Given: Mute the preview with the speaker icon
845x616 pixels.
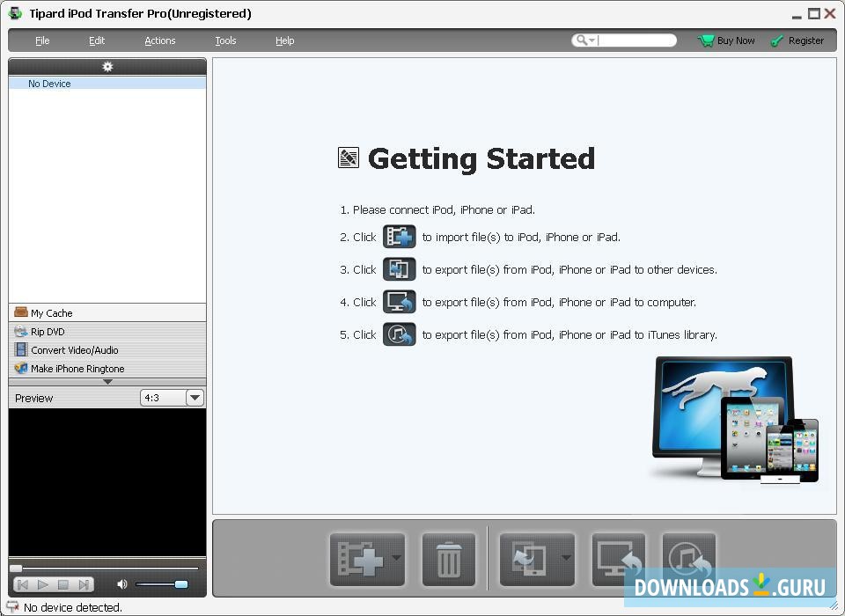Looking at the screenshot, I should 122,584.
